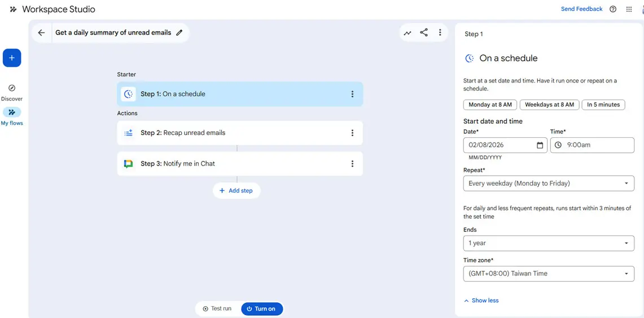Open the Discover compass icon

point(12,88)
